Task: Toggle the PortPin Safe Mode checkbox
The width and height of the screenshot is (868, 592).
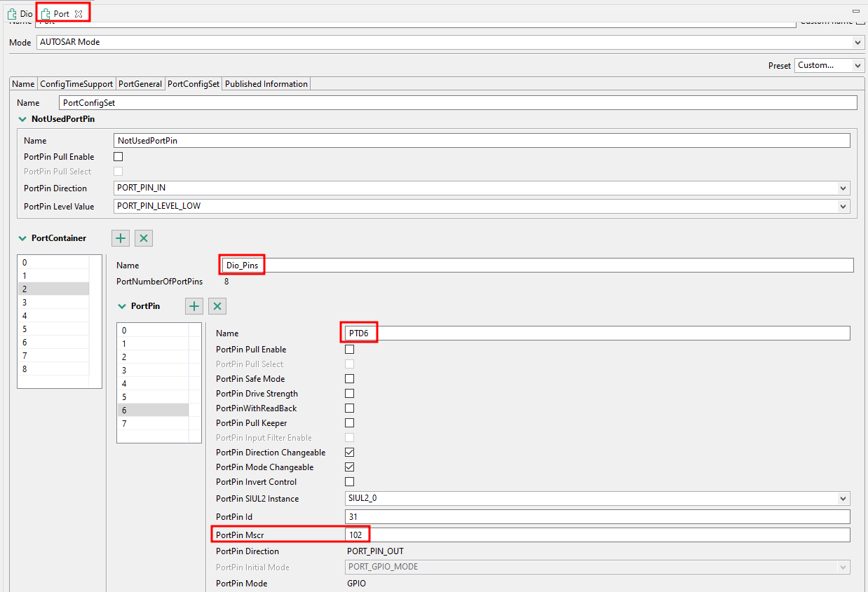Action: coord(349,378)
